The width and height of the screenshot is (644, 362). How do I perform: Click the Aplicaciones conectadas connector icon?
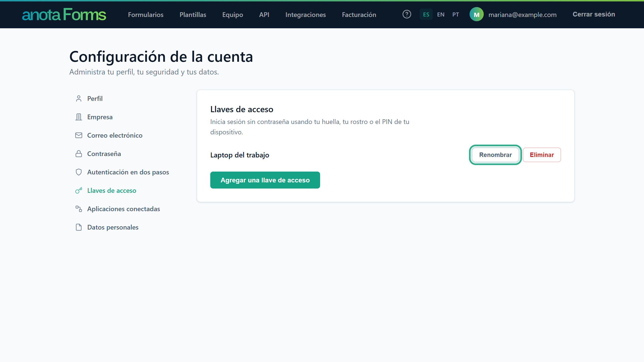tap(79, 209)
